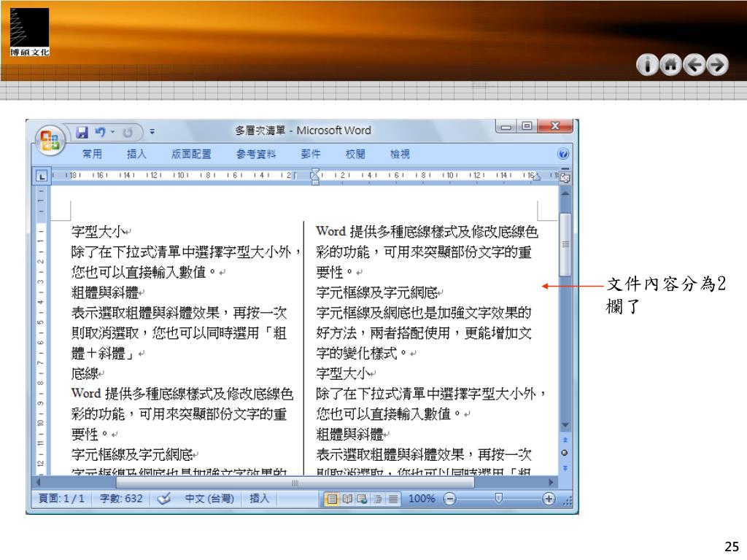Click the vertical scrollbar up arrow
The height and width of the screenshot is (560, 747).
pos(565,194)
